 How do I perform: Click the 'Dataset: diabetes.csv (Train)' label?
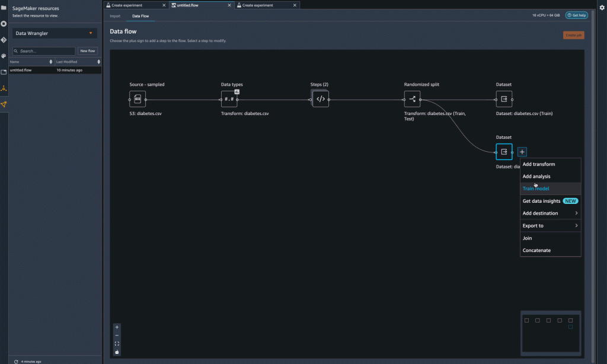[524, 113]
